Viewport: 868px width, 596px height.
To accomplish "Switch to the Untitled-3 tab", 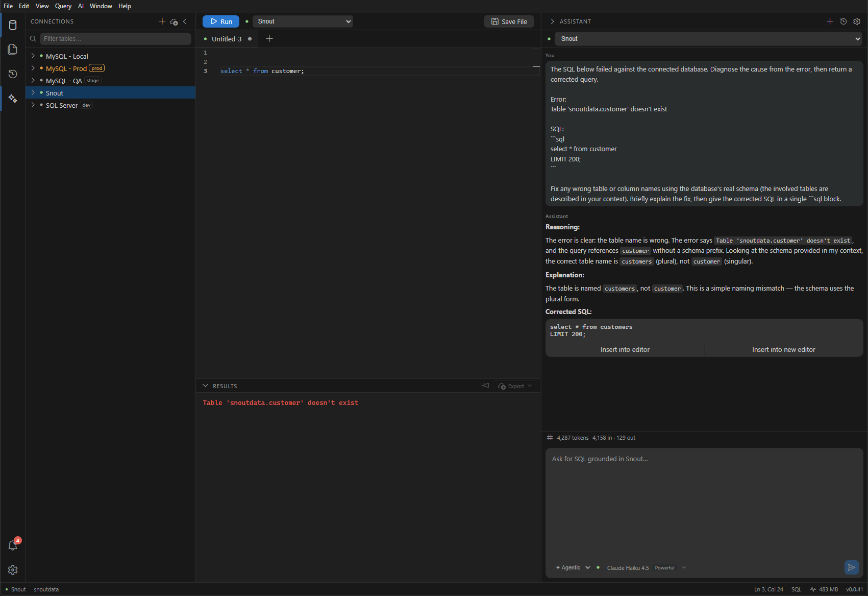I will tap(227, 39).
